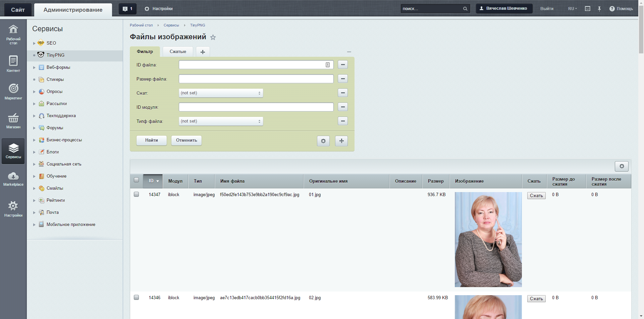Expand the Опросы tree node

[34, 92]
